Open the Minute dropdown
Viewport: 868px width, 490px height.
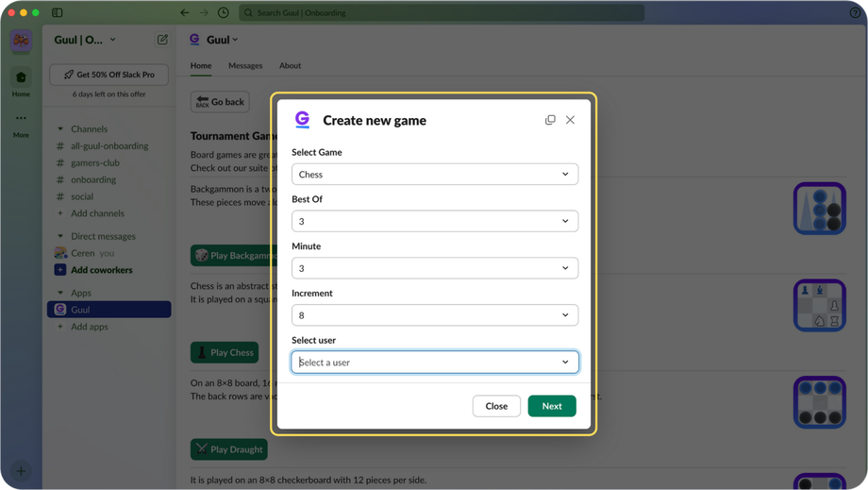point(434,268)
